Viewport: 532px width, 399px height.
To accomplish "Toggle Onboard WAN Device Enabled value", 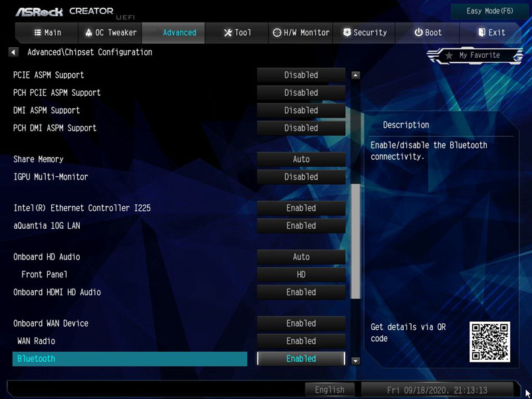I will [x=301, y=323].
